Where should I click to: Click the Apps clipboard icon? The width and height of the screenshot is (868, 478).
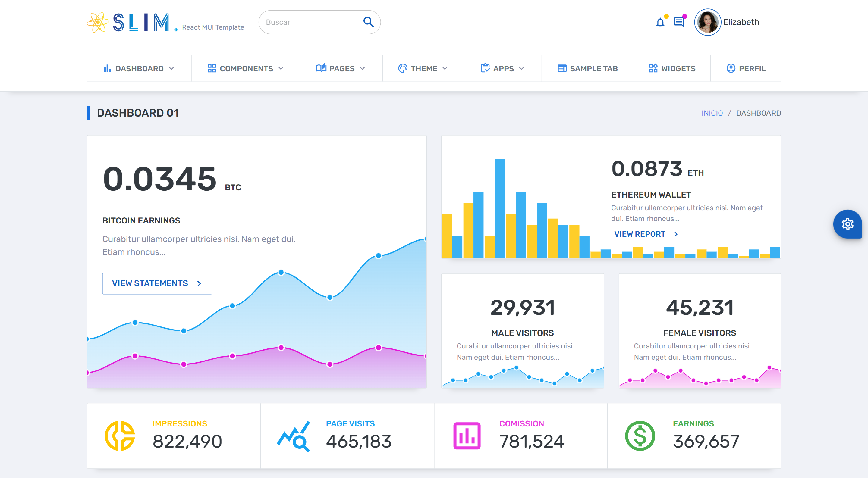point(485,68)
